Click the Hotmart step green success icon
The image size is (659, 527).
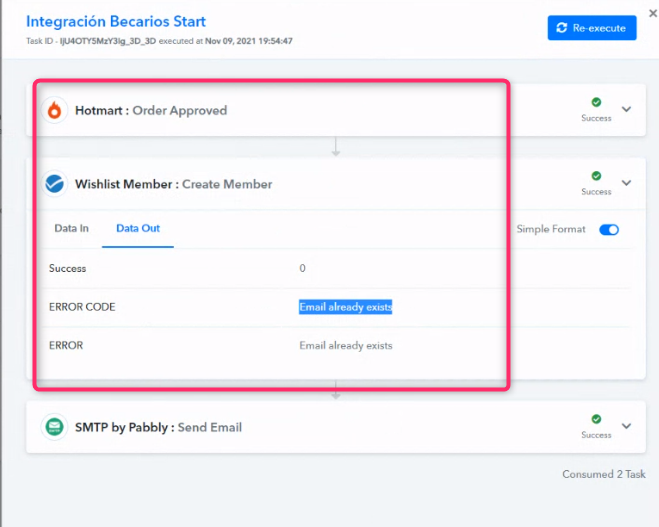596,102
